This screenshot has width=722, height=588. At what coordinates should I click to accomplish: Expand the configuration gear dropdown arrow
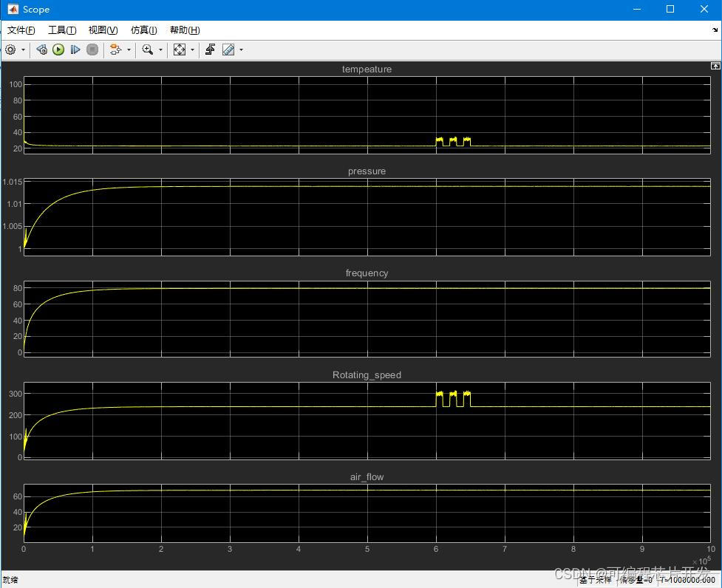click(23, 49)
